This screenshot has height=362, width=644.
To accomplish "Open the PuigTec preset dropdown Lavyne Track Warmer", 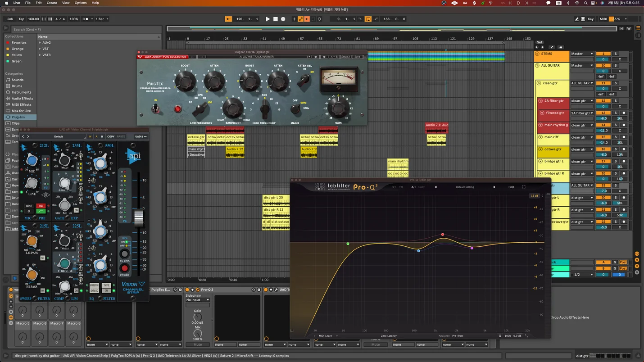I will 258,57.
